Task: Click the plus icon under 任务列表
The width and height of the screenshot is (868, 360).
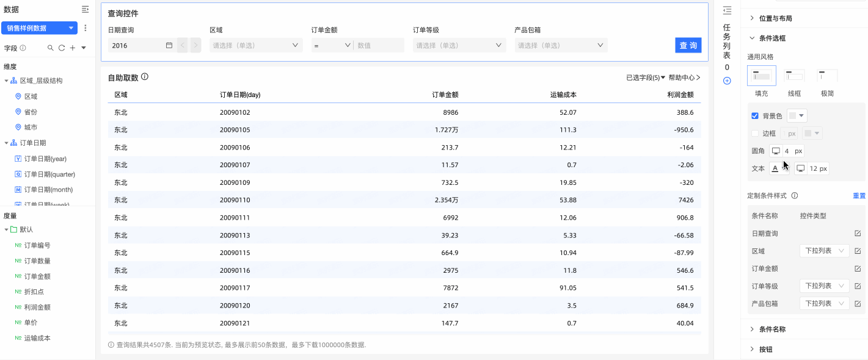Action: (x=727, y=81)
